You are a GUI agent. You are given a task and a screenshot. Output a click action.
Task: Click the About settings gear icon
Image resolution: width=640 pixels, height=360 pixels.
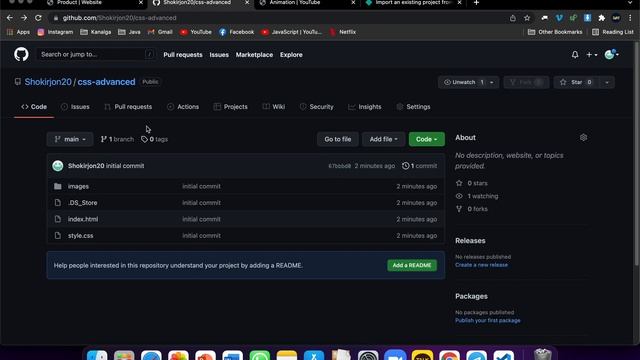pos(583,138)
